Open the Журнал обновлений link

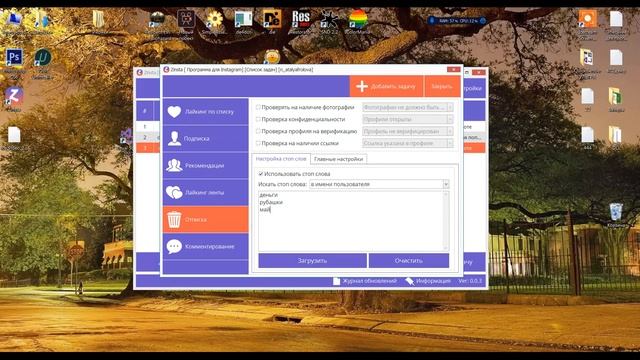tap(369, 281)
